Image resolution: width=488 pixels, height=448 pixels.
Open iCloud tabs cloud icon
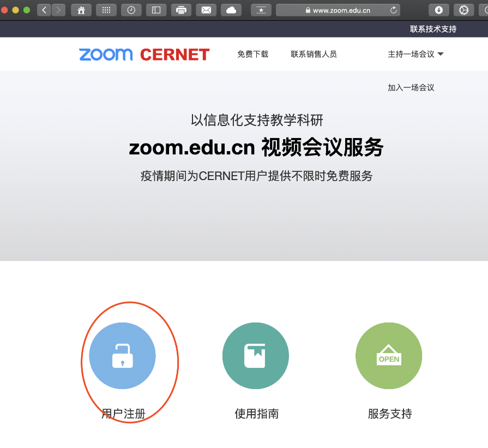[231, 10]
